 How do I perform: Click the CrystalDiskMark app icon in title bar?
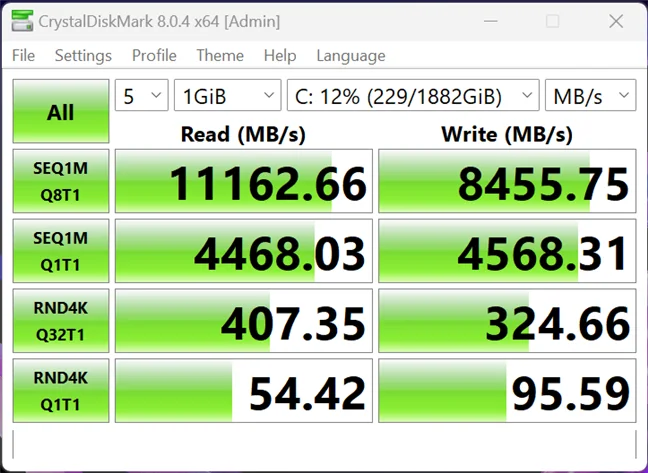coord(22,21)
